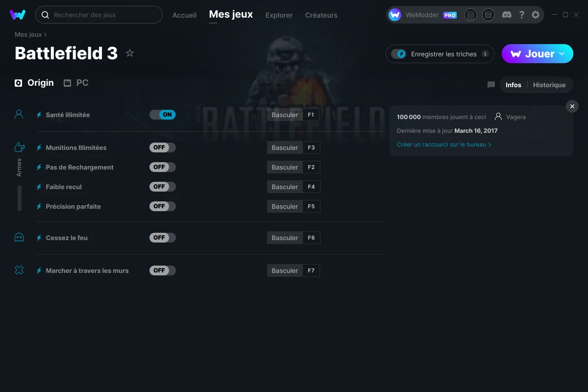Turn on Faible recul toggle
This screenshot has height=392, width=588.
click(x=163, y=187)
